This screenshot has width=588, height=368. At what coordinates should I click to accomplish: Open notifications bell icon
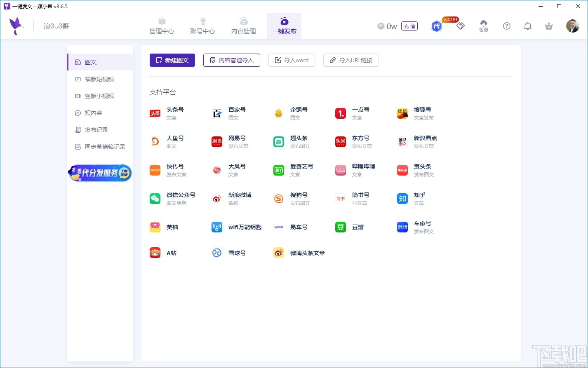(528, 26)
